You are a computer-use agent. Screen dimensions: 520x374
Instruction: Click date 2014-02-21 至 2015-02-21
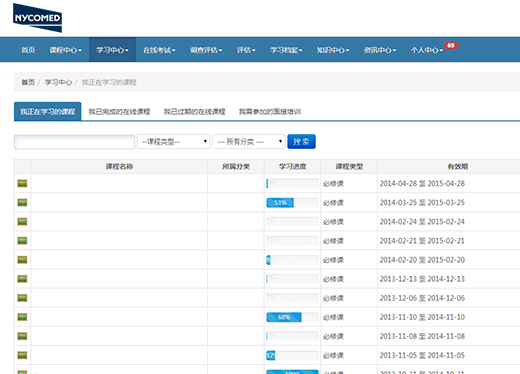pyautogui.click(x=422, y=241)
